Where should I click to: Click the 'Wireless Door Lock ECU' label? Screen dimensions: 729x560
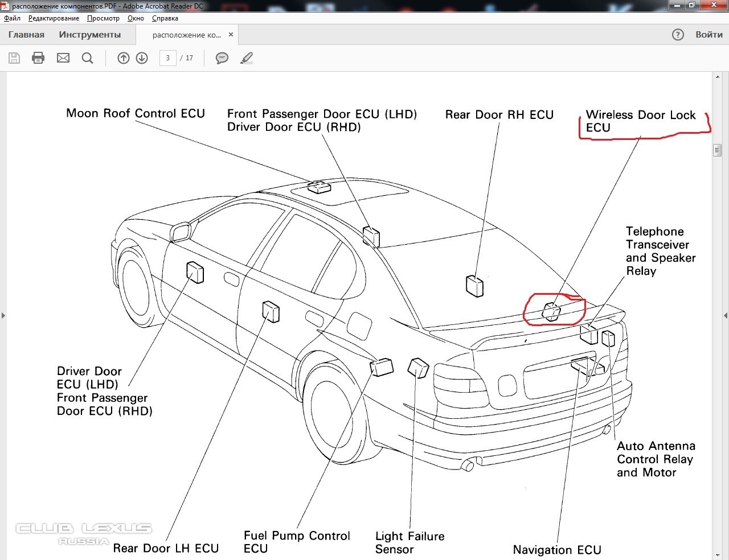click(x=641, y=121)
